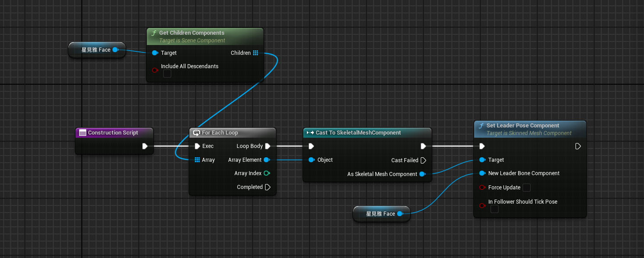Click the Children array output pin
Screen dimensions: 644x258
point(255,53)
